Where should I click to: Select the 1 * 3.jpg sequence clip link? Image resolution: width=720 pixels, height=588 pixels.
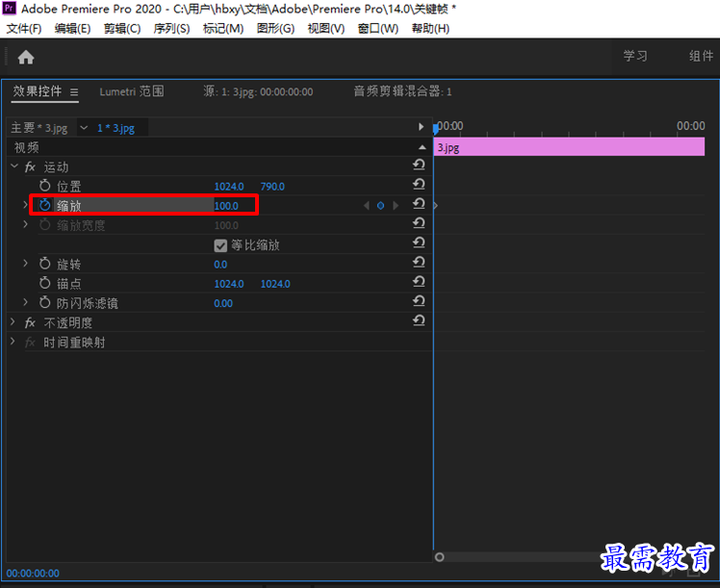pyautogui.click(x=116, y=128)
